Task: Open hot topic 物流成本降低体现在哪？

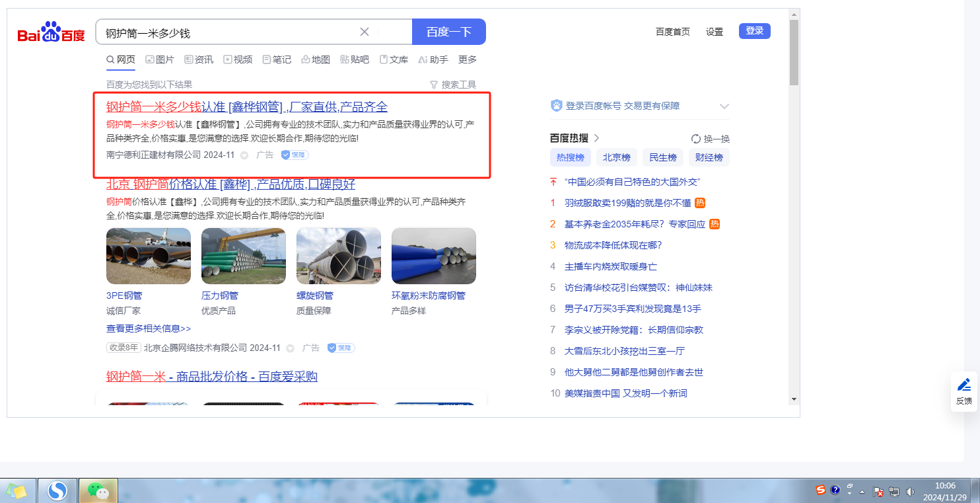Action: point(613,245)
